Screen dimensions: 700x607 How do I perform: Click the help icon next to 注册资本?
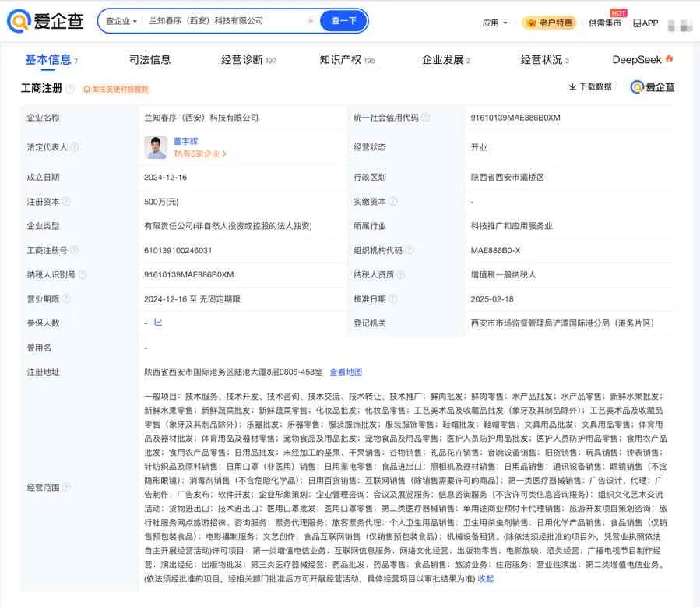click(x=66, y=202)
